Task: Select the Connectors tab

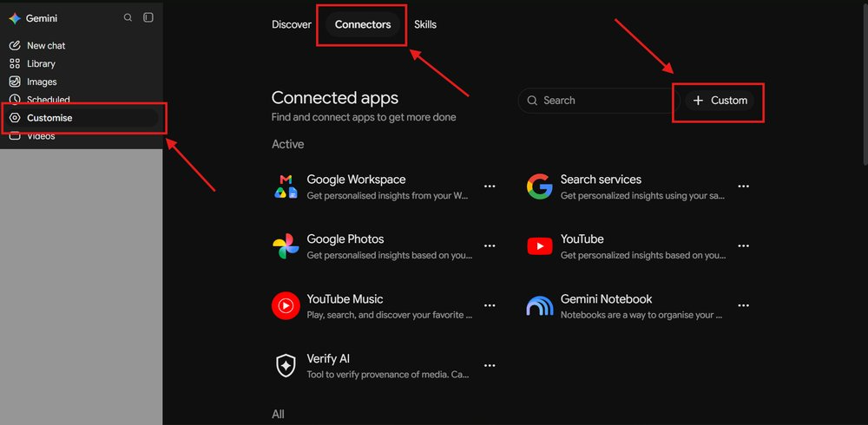Action: point(363,24)
